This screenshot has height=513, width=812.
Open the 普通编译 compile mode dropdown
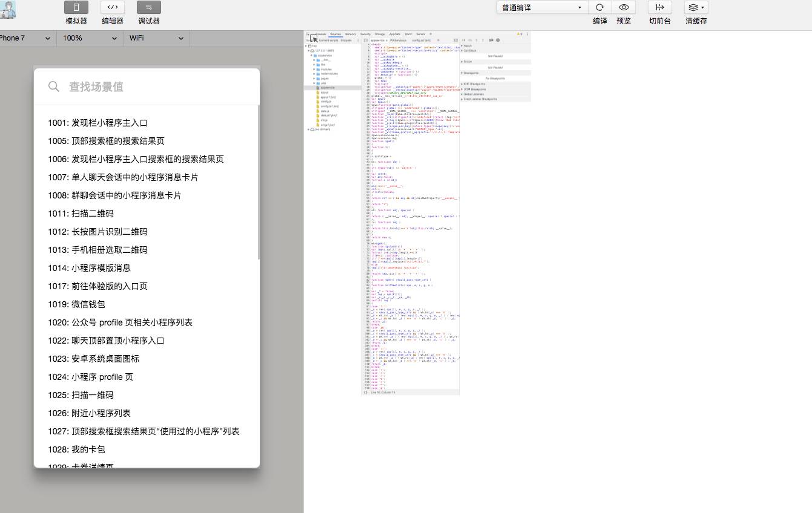click(542, 8)
